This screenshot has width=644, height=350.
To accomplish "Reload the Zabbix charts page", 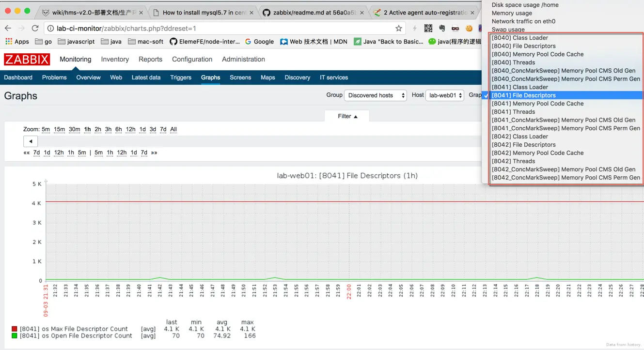I will (x=34, y=28).
